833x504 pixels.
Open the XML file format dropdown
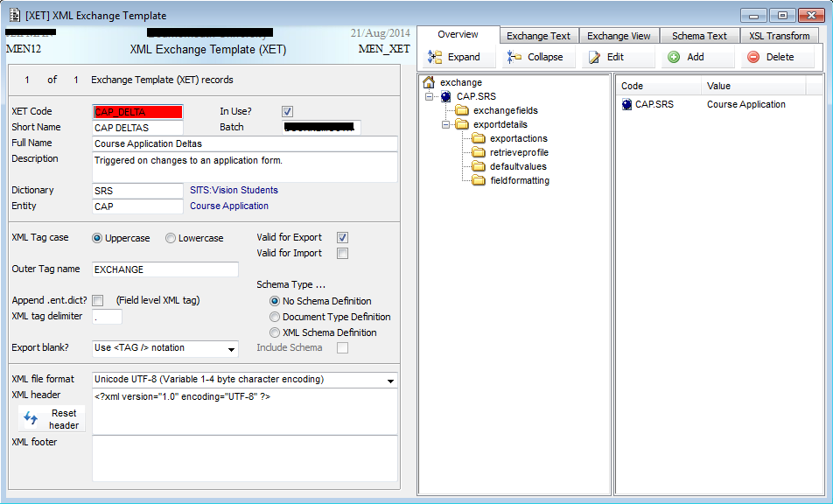389,381
